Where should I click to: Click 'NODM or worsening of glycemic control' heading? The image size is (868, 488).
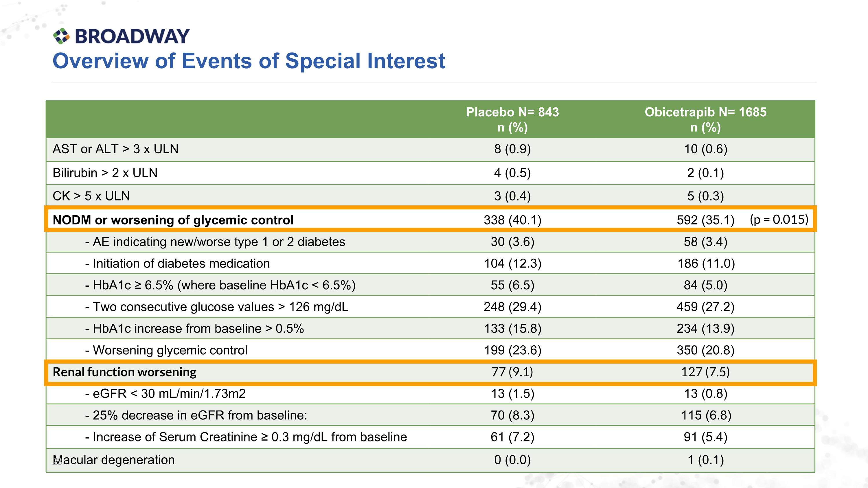[x=173, y=220]
